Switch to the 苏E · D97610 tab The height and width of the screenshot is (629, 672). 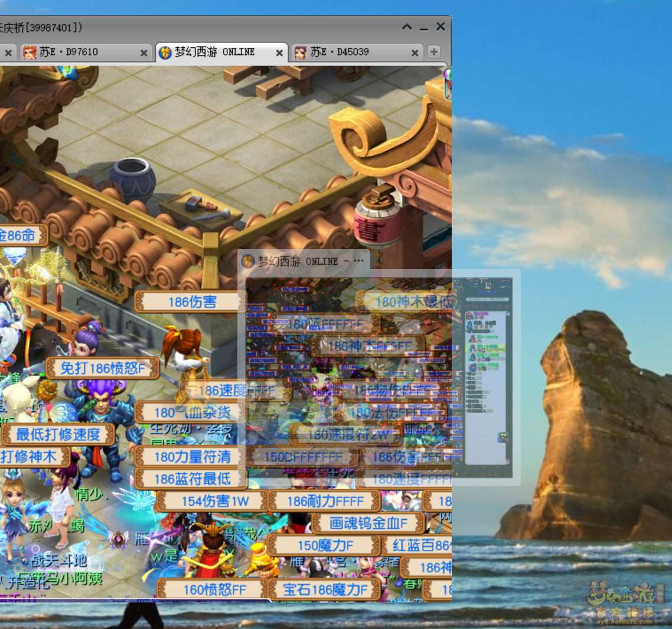click(x=86, y=53)
